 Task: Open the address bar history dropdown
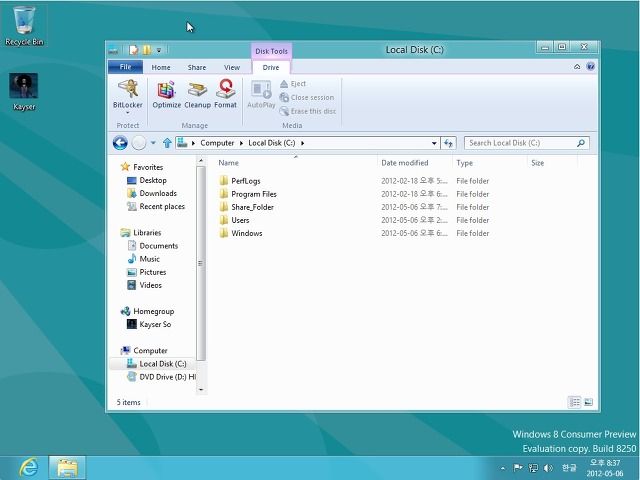click(x=434, y=143)
